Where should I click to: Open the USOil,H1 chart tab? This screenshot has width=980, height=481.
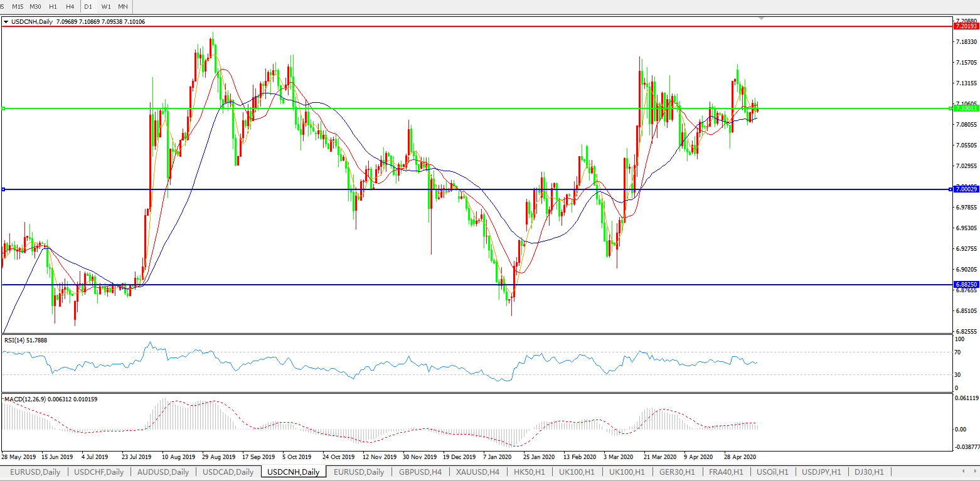coord(772,472)
